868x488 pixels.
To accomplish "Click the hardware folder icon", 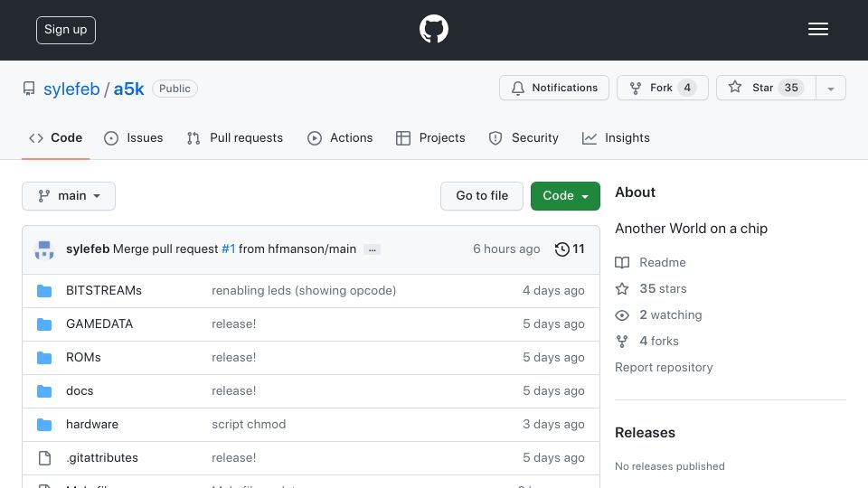I will [44, 425].
